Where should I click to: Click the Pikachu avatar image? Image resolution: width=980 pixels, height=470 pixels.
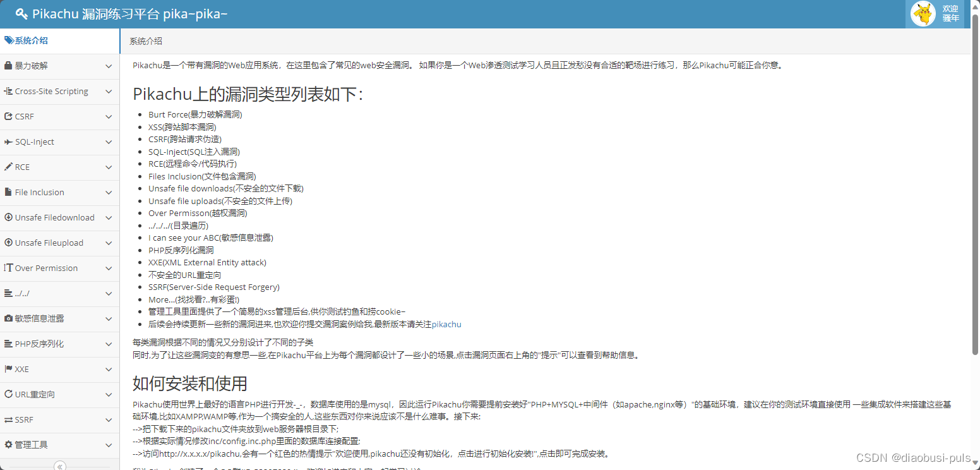(923, 14)
